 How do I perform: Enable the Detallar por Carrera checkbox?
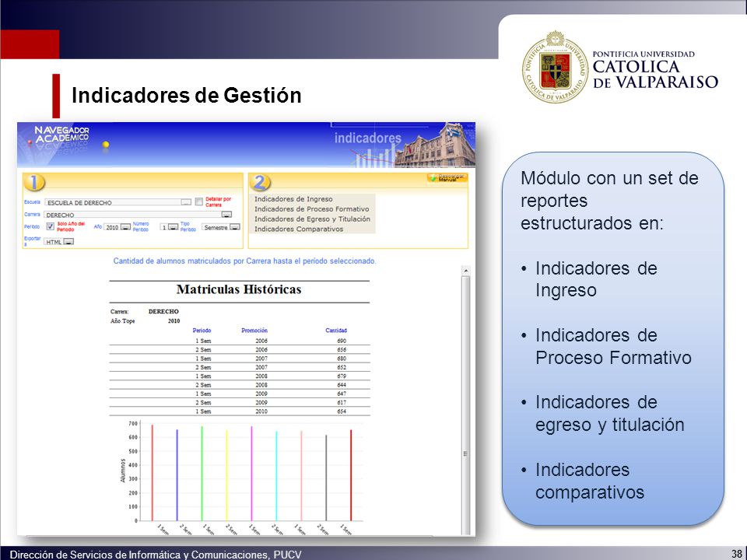pos(199,201)
